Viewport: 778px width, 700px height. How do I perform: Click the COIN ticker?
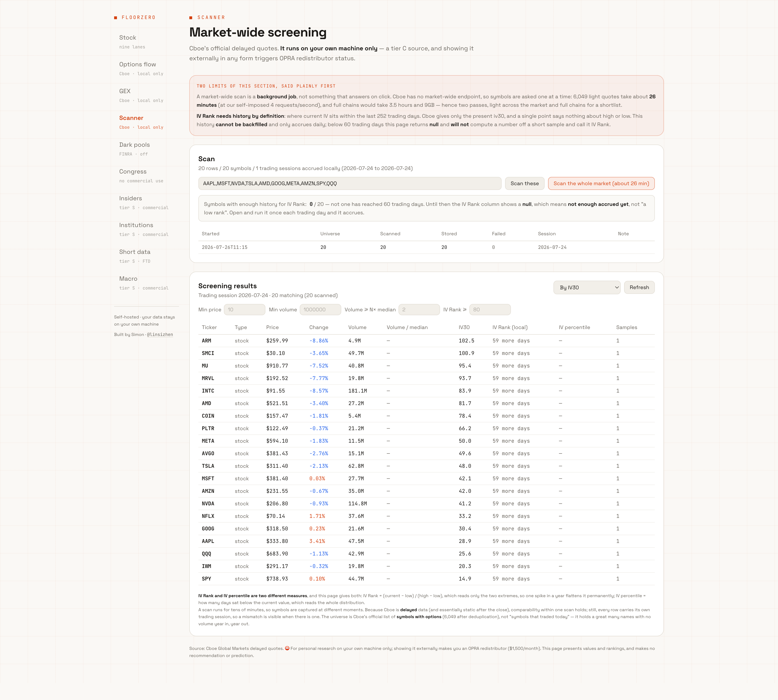tap(208, 416)
